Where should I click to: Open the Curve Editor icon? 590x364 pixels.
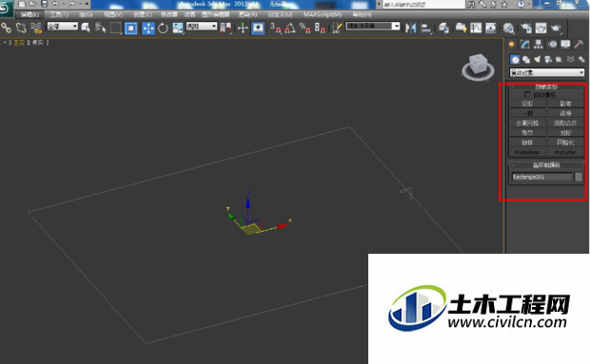click(x=476, y=29)
